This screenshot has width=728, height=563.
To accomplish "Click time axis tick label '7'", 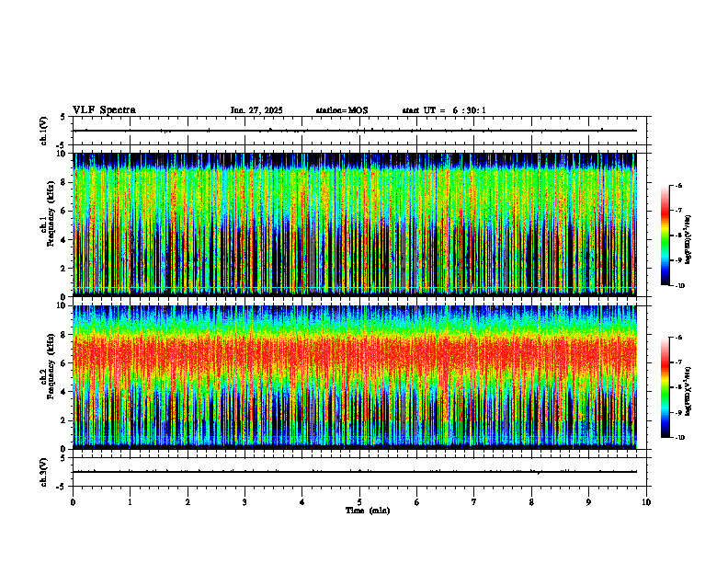I will point(474,502).
